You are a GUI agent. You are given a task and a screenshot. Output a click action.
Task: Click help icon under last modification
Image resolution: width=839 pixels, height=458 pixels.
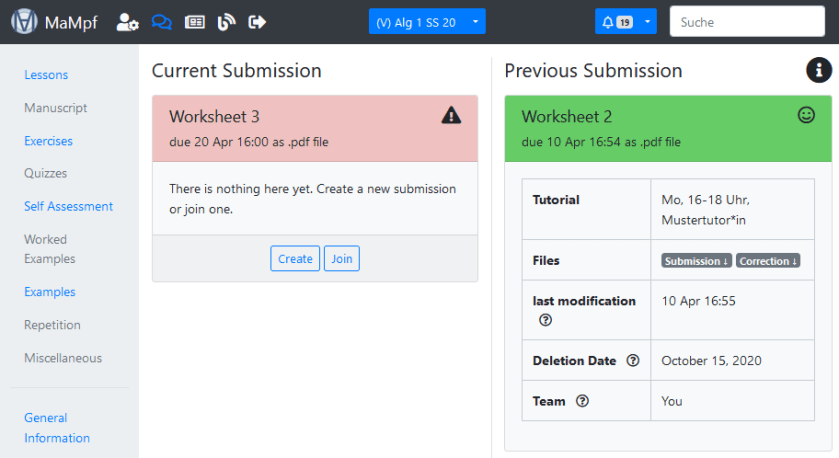click(545, 321)
